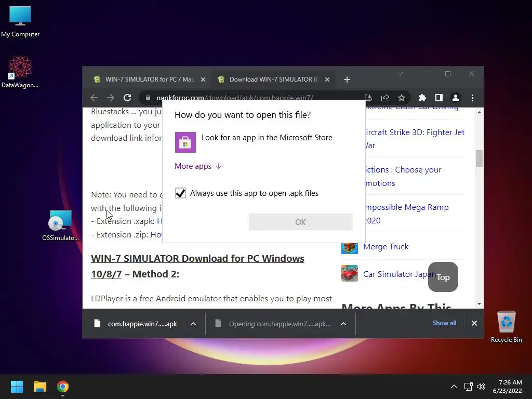Viewport: 532px width, 399px height.
Task: Open the Recycle Bin
Action: 506,327
